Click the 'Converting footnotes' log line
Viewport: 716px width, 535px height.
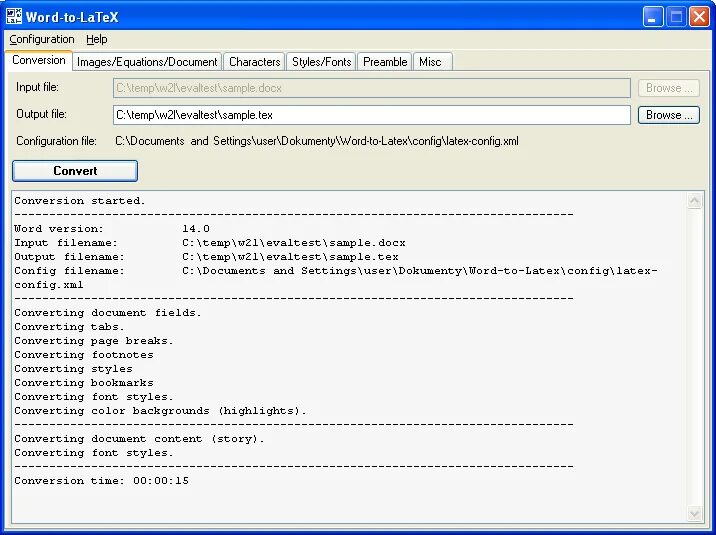click(84, 355)
